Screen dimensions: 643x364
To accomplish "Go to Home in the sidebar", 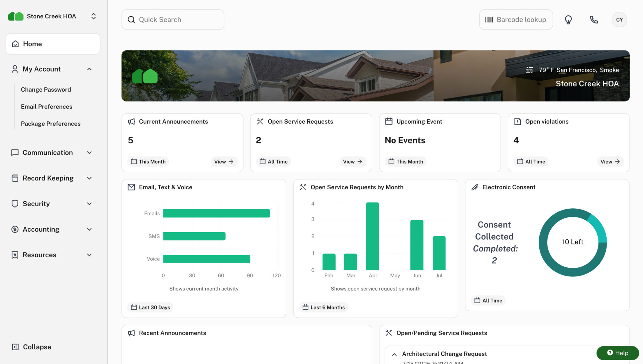I will (32, 44).
